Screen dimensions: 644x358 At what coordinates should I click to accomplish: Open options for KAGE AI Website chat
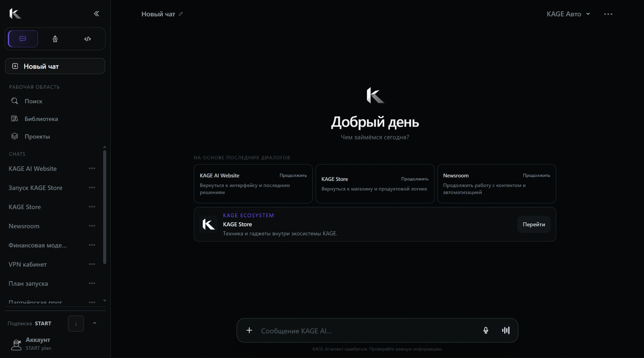click(x=92, y=168)
